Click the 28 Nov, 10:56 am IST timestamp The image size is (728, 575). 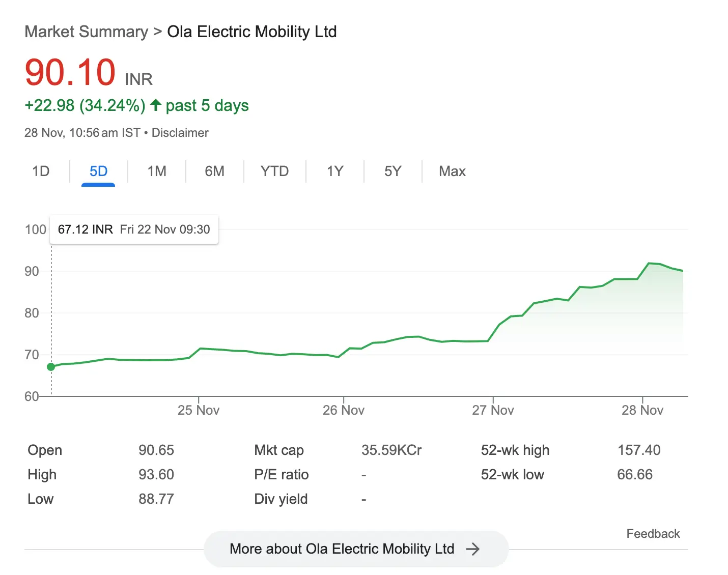(82, 133)
